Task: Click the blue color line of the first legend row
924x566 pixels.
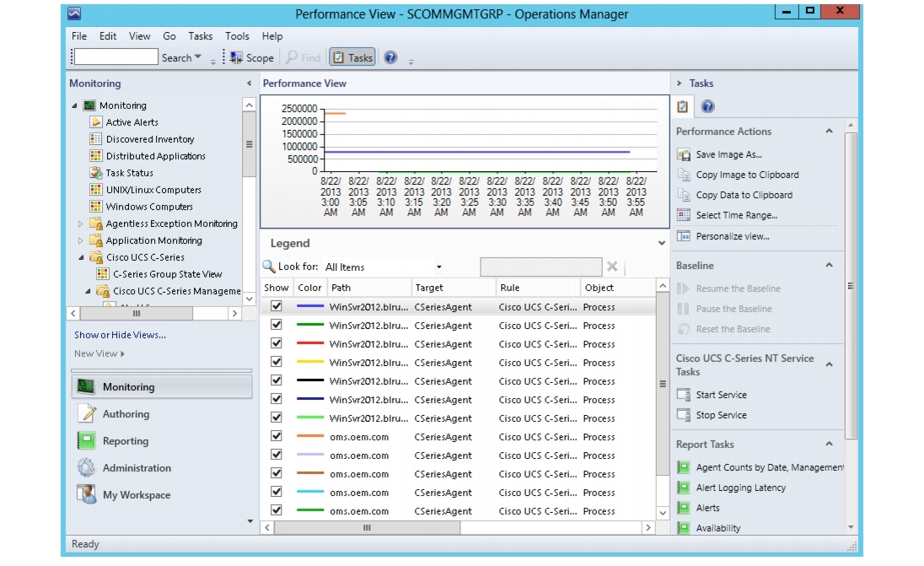Action: point(310,307)
